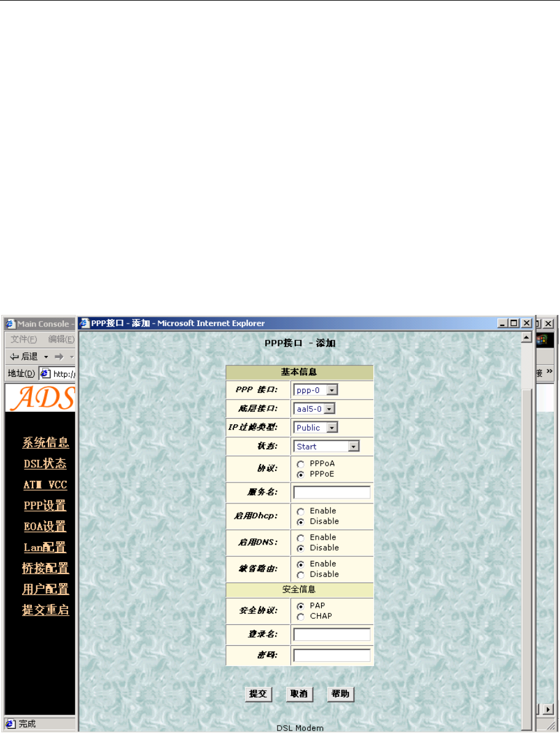
Task: Open the EOA设置 link
Action: (45, 526)
